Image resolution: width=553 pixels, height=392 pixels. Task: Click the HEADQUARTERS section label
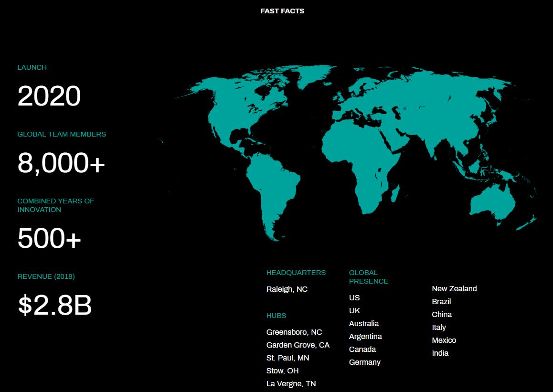pyautogui.click(x=296, y=273)
